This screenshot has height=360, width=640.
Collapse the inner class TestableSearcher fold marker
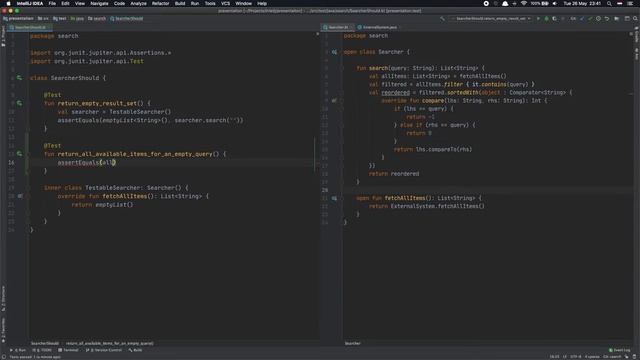(28, 188)
